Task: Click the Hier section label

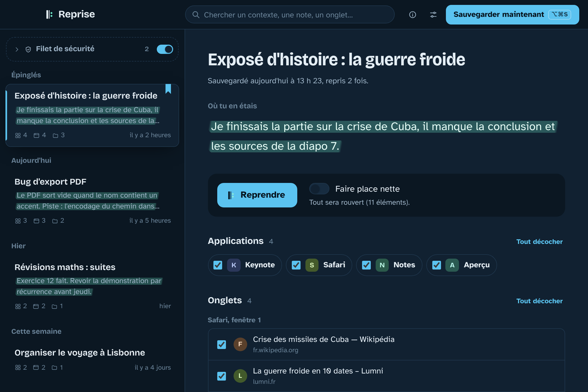Action: (19, 246)
